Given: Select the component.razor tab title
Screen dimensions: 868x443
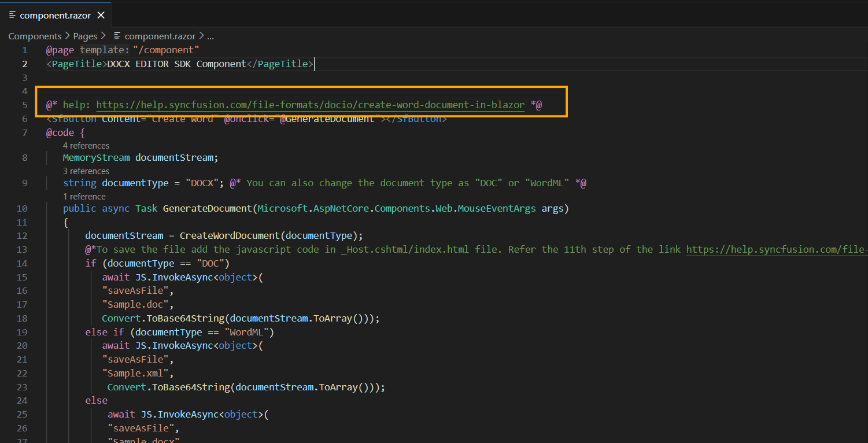Looking at the screenshot, I should [55, 16].
